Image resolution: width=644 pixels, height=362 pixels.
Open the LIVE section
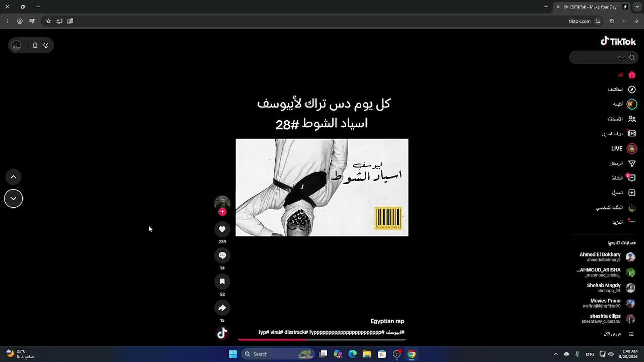click(x=624, y=149)
